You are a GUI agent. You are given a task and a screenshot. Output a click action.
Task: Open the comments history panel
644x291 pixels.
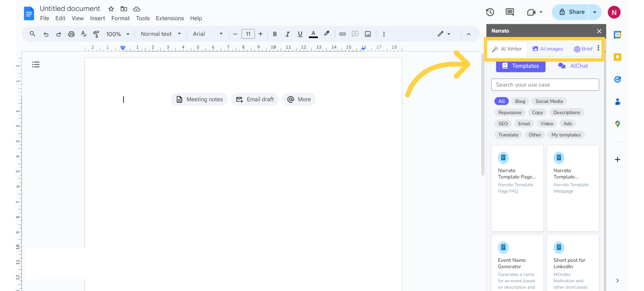click(510, 12)
